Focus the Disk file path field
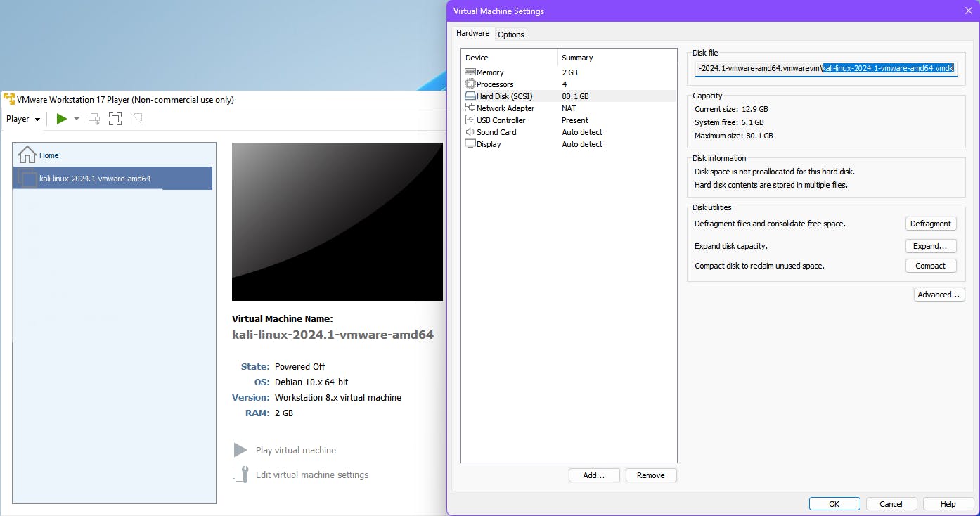The height and width of the screenshot is (516, 980). (x=826, y=68)
